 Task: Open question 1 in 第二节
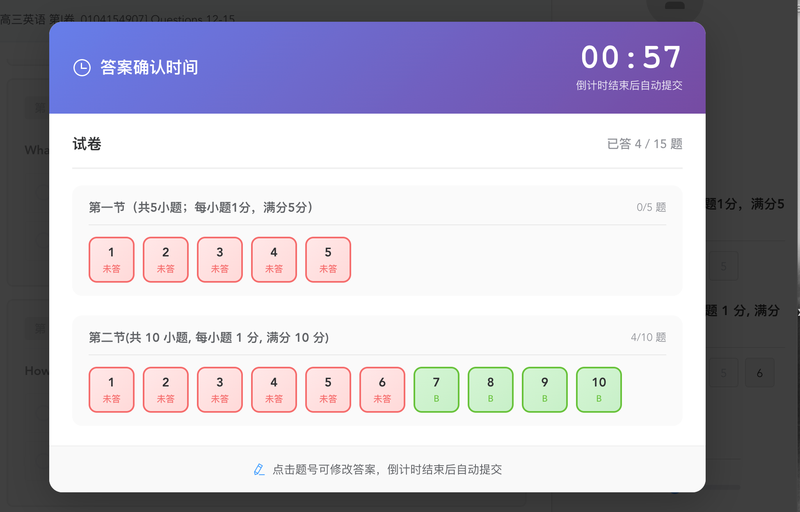[x=112, y=390]
